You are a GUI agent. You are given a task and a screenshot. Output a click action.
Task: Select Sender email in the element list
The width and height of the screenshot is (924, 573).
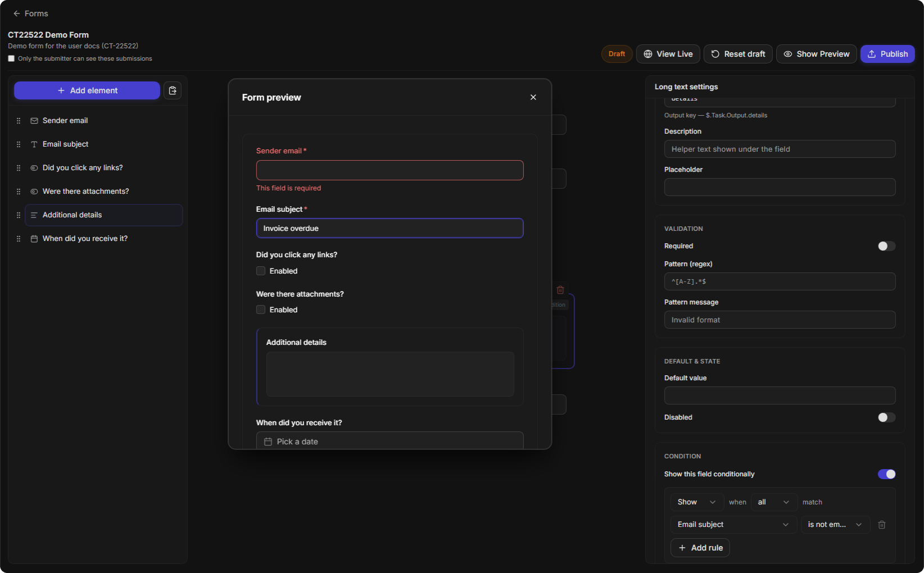104,121
